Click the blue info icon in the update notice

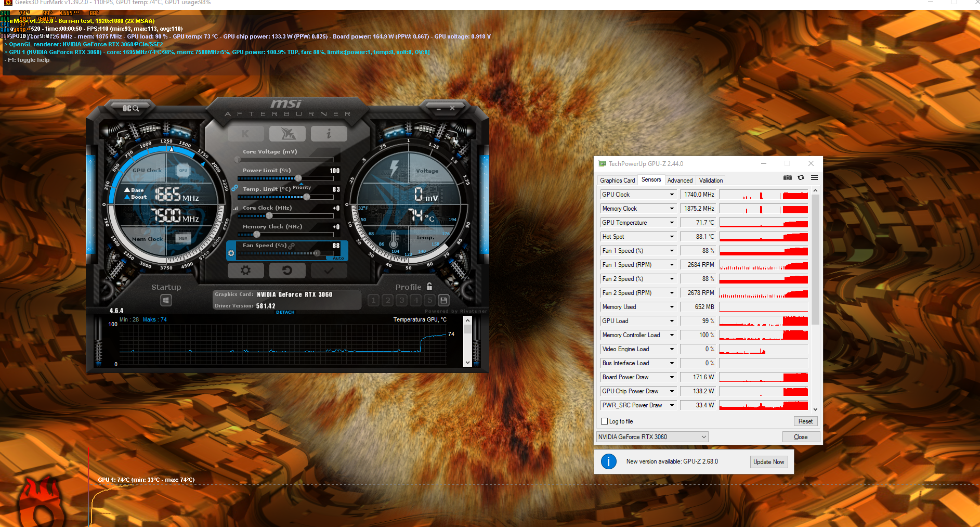609,461
